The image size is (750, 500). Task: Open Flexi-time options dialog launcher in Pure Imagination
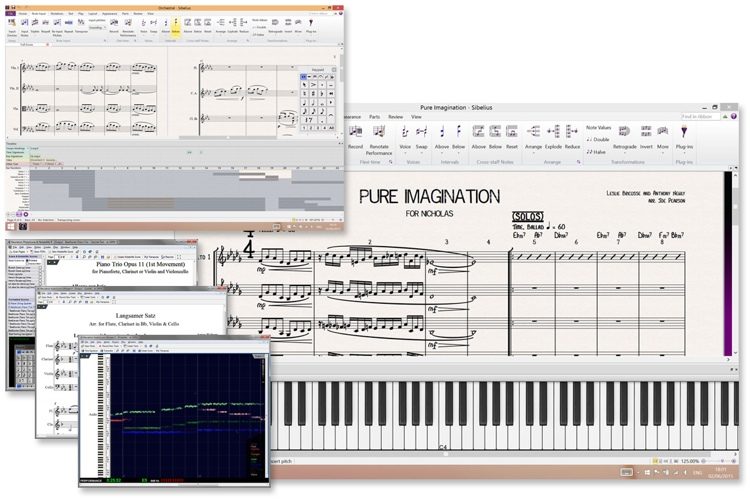(390, 162)
